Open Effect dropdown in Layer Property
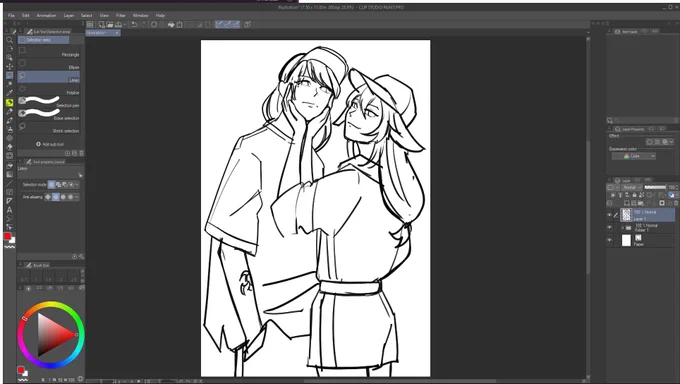The width and height of the screenshot is (680, 384). 671,142
